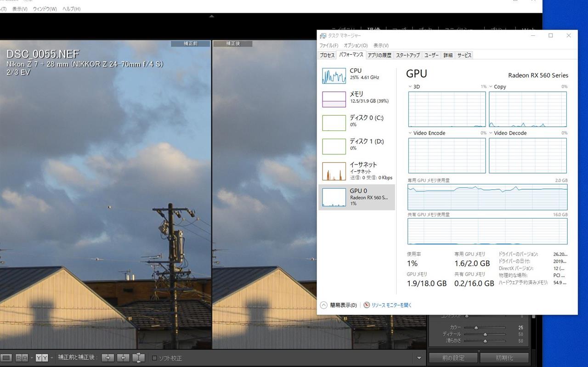Screen dimensions: 588x367
Task: Open リソース モニターを開く link
Action: coord(391,305)
